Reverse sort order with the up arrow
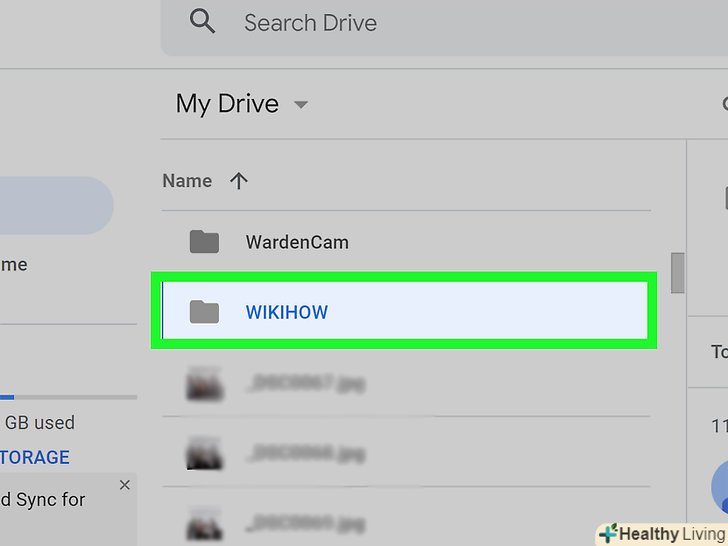The height and width of the screenshot is (546, 728). [239, 181]
